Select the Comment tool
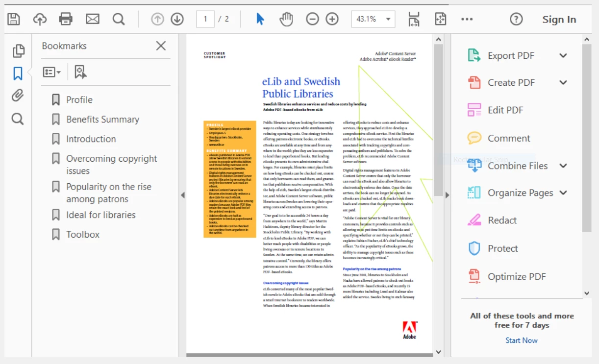Viewport: 599px width, 364px height. 509,138
